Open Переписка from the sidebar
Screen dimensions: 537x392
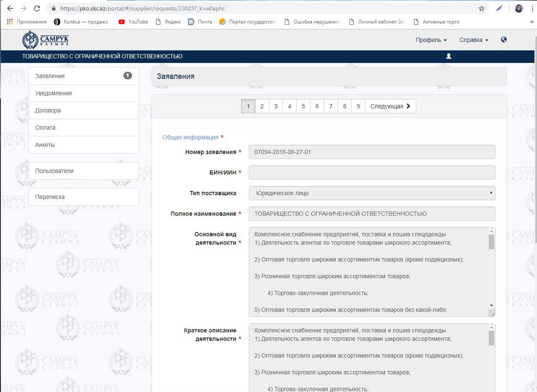[83, 197]
